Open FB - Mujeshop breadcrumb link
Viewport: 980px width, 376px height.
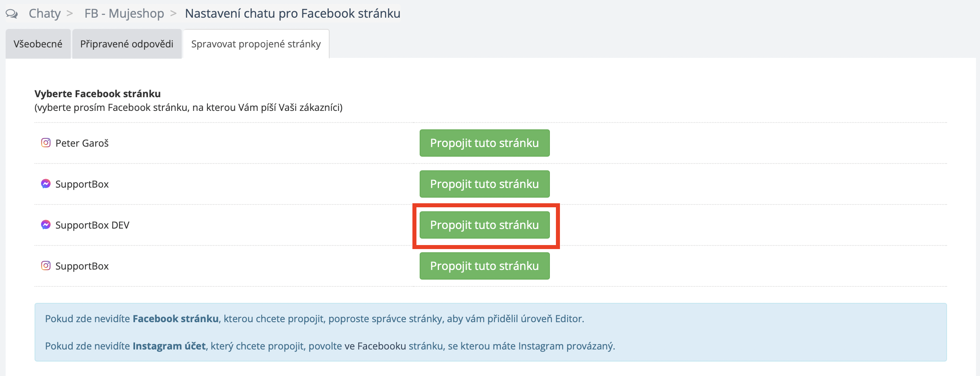pos(124,14)
